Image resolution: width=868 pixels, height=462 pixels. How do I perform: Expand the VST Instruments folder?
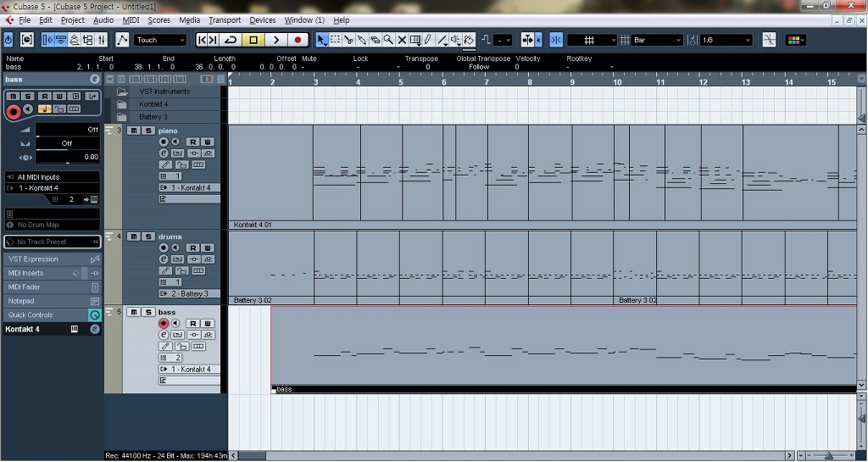point(122,92)
